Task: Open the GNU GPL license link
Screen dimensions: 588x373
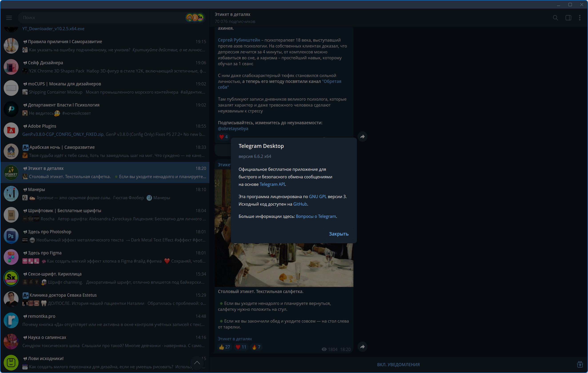Action: click(318, 197)
